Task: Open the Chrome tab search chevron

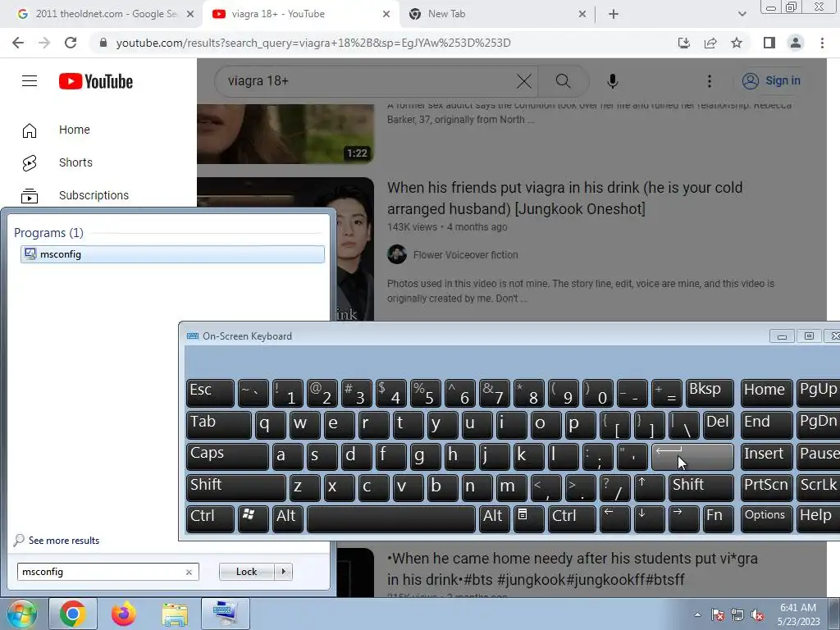Action: [742, 14]
